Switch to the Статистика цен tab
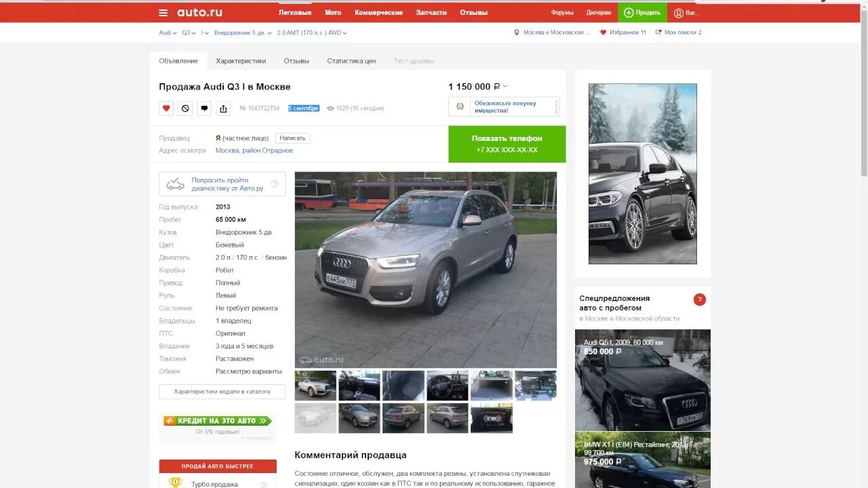Viewport: 868px width, 488px height. pos(351,61)
